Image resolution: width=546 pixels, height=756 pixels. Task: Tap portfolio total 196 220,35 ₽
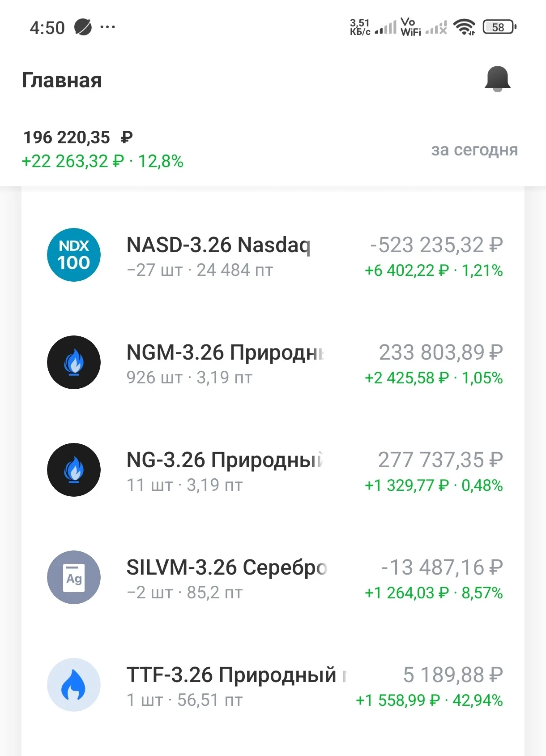pyautogui.click(x=78, y=137)
